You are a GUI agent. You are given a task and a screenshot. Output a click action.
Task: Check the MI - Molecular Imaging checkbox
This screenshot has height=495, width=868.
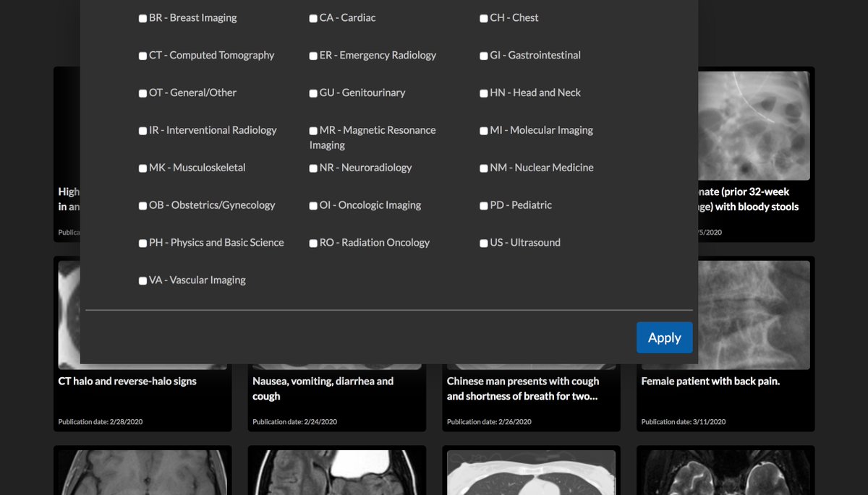click(484, 131)
